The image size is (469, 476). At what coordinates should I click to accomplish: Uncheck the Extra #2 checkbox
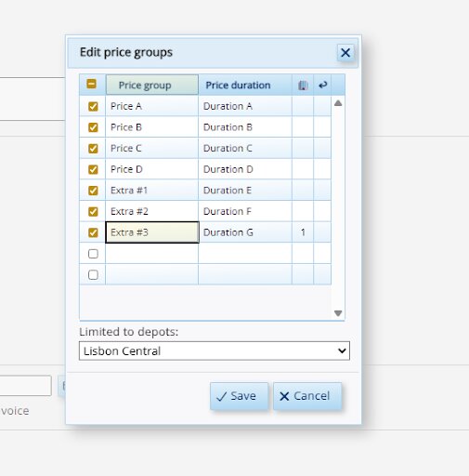pos(93,212)
